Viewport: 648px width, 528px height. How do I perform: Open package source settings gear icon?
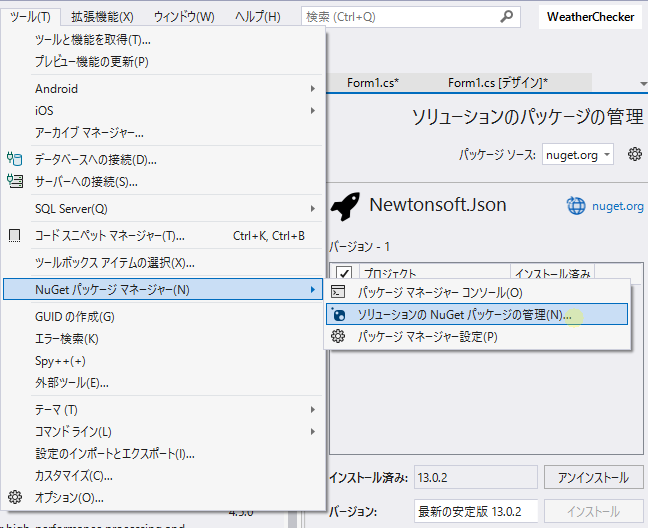635,155
